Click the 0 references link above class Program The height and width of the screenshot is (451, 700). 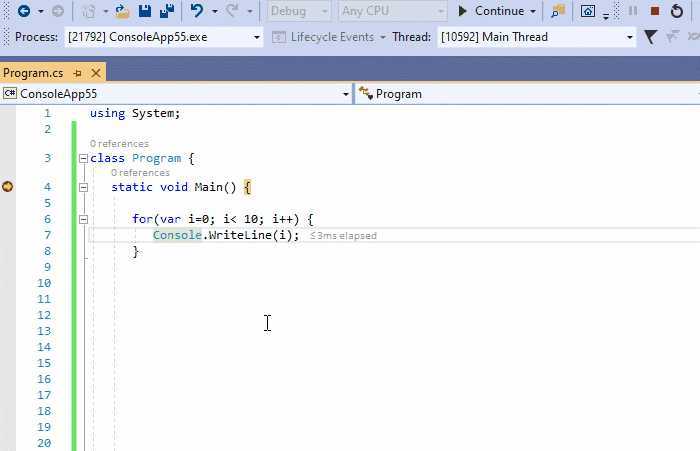point(119,144)
